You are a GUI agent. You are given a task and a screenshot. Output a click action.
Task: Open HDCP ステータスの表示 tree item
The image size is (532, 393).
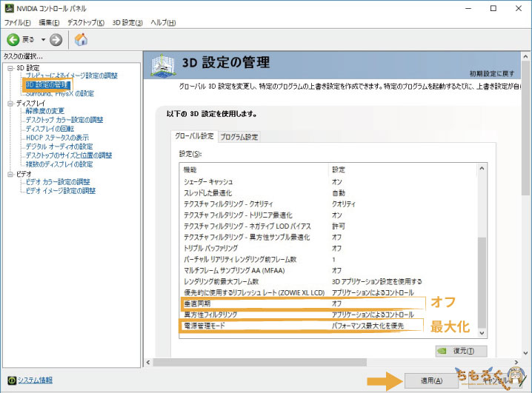[x=57, y=138]
